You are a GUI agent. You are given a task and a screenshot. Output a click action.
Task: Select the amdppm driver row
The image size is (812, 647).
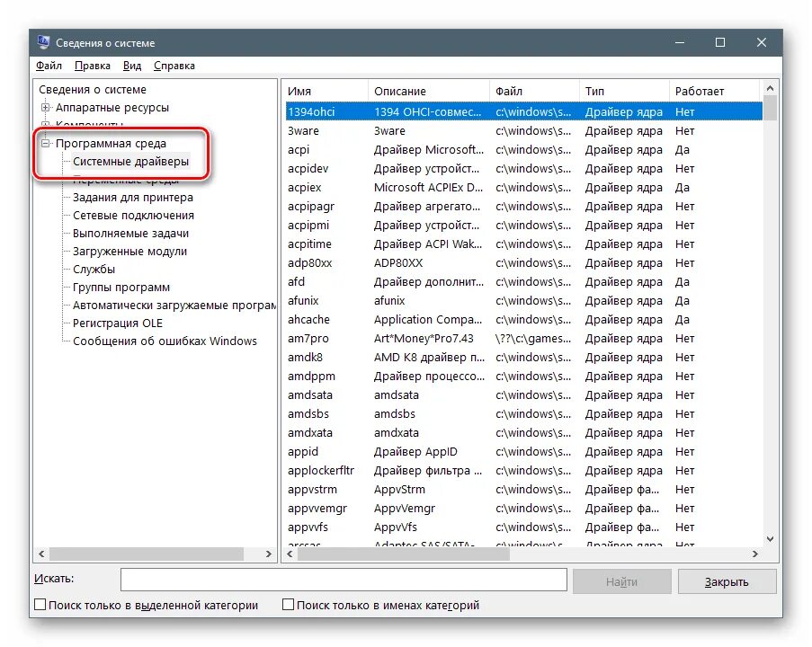(x=523, y=377)
